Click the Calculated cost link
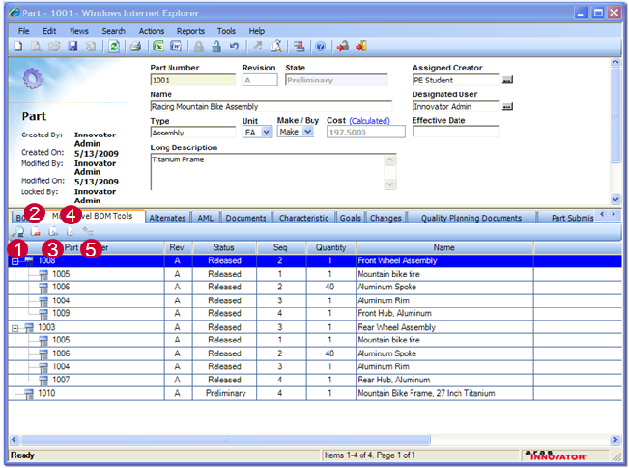 coord(370,120)
